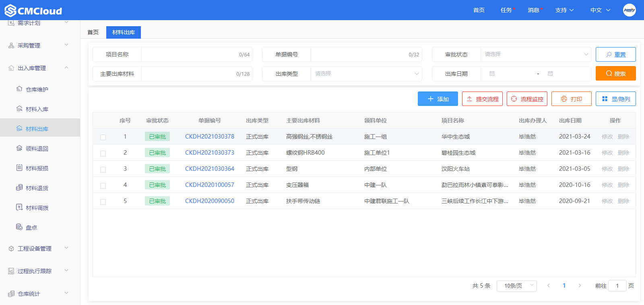Open document link CKDH2020100057
The height and width of the screenshot is (305, 644).
(x=210, y=185)
